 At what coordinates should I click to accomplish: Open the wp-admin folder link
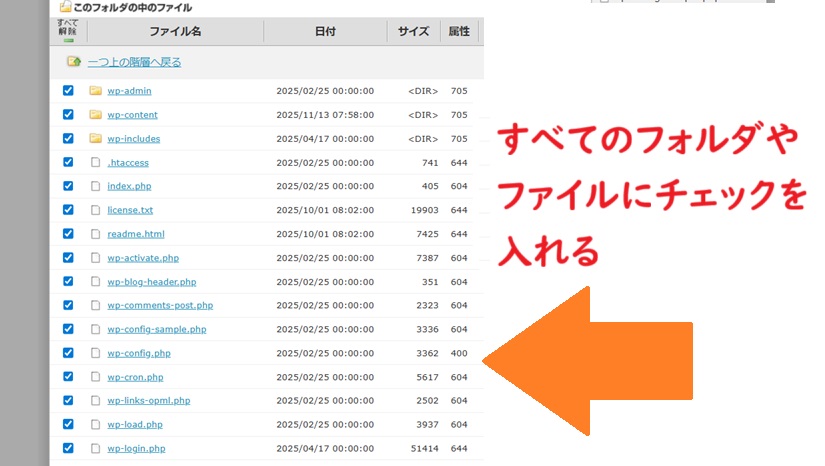[x=129, y=90]
